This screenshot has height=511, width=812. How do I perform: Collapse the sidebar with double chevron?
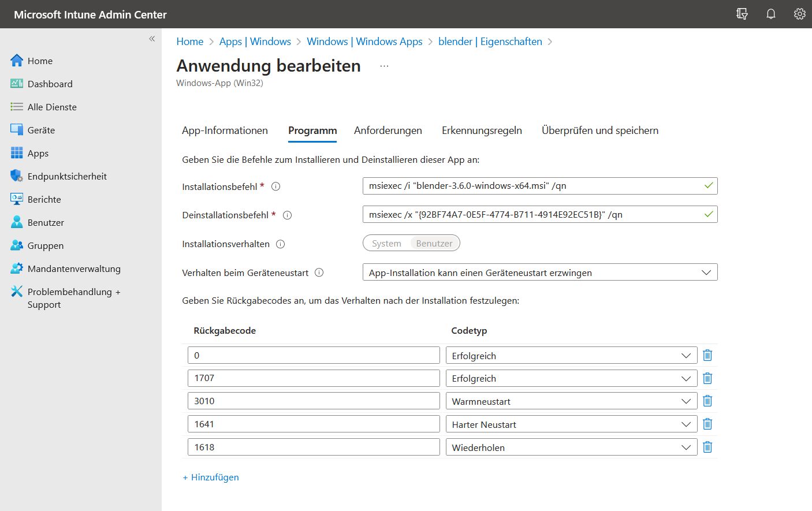pos(152,39)
